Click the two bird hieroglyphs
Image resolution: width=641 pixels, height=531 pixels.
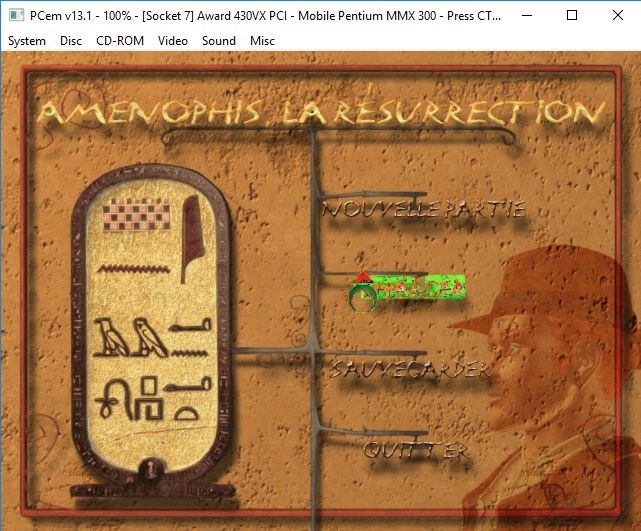[x=130, y=338]
